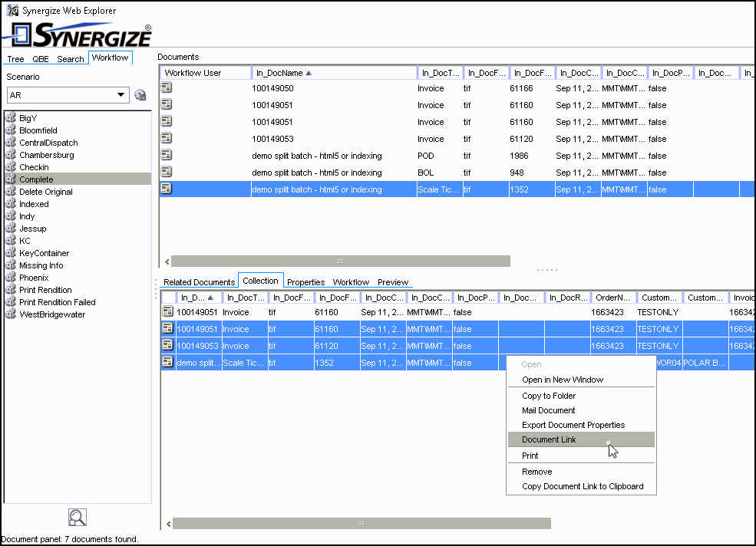Click the CentralDispatch workflow queue icon
This screenshot has height=546, width=756.
coord(11,142)
